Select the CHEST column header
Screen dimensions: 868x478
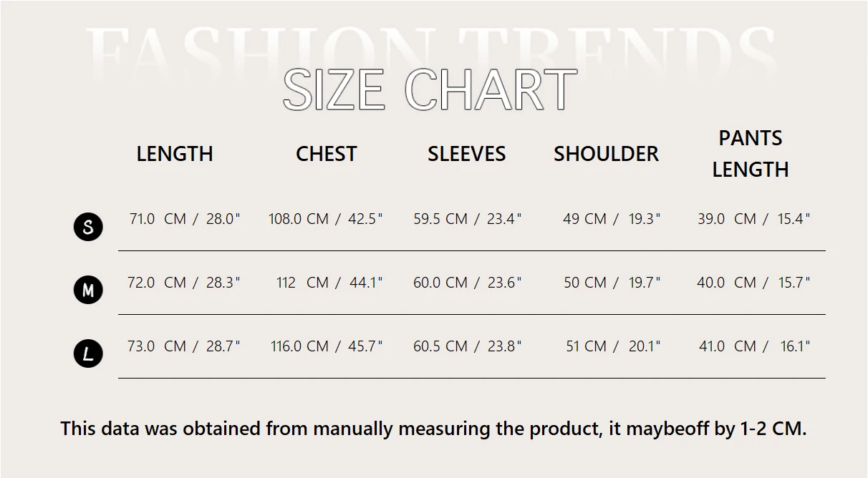(326, 154)
